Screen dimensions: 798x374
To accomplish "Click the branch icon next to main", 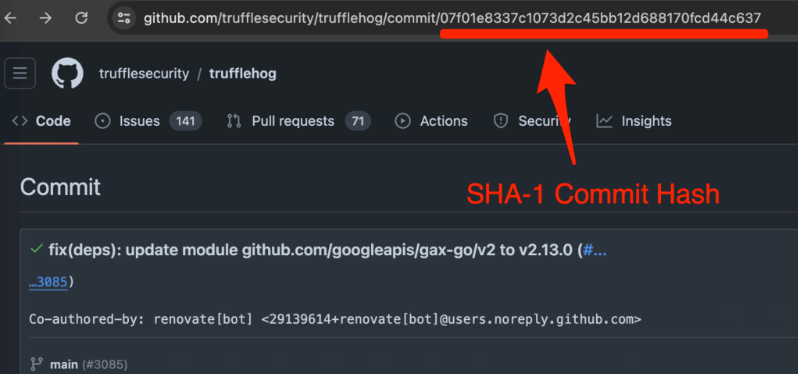I will click(36, 364).
